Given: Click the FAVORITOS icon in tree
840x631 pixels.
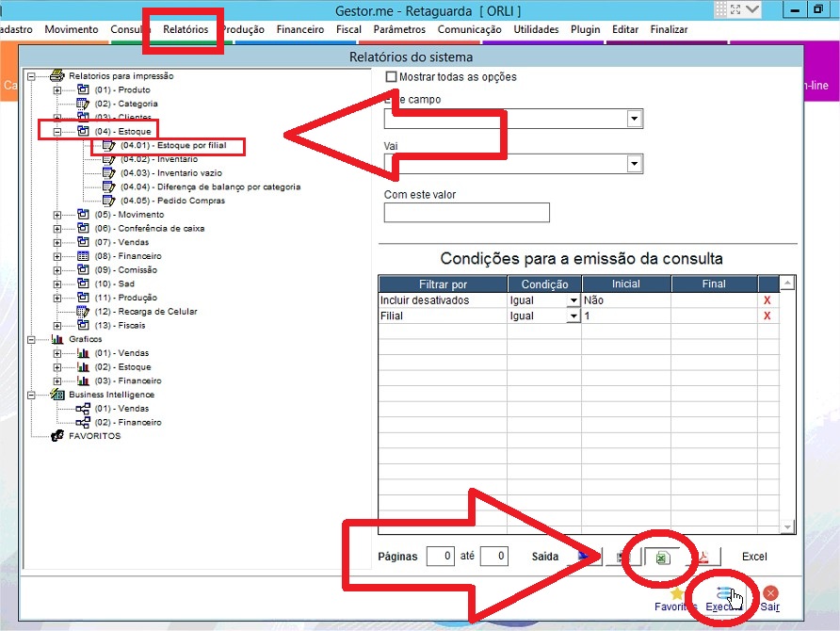Looking at the screenshot, I should [57, 436].
